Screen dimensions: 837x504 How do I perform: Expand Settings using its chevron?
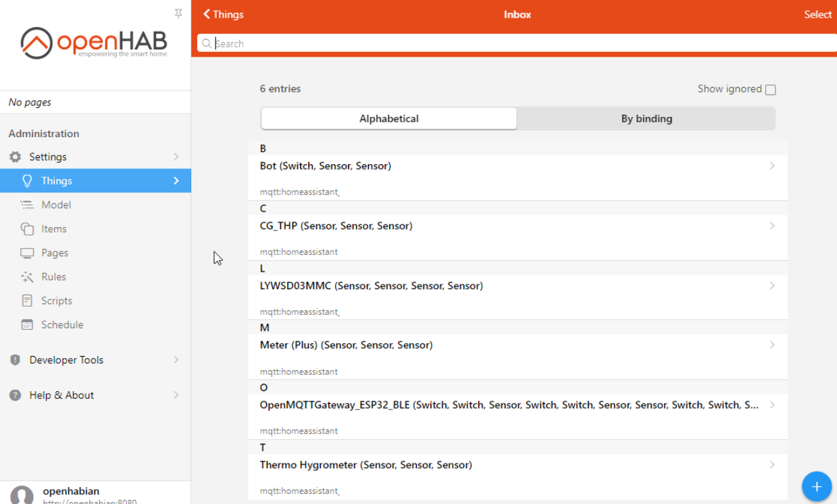point(176,157)
